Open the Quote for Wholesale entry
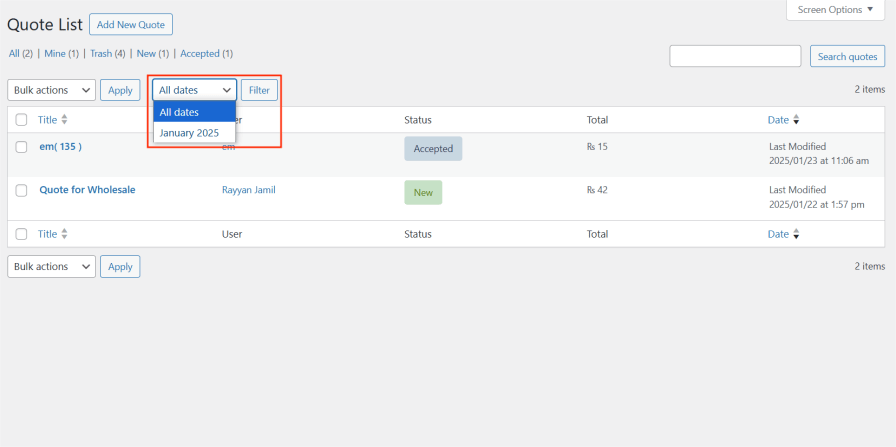896x447 pixels. pyautogui.click(x=87, y=190)
